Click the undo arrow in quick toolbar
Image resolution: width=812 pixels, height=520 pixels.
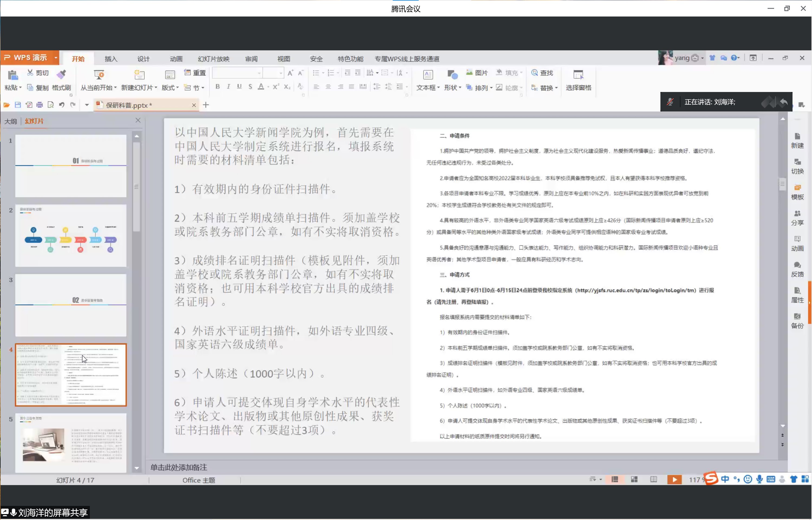(61, 105)
